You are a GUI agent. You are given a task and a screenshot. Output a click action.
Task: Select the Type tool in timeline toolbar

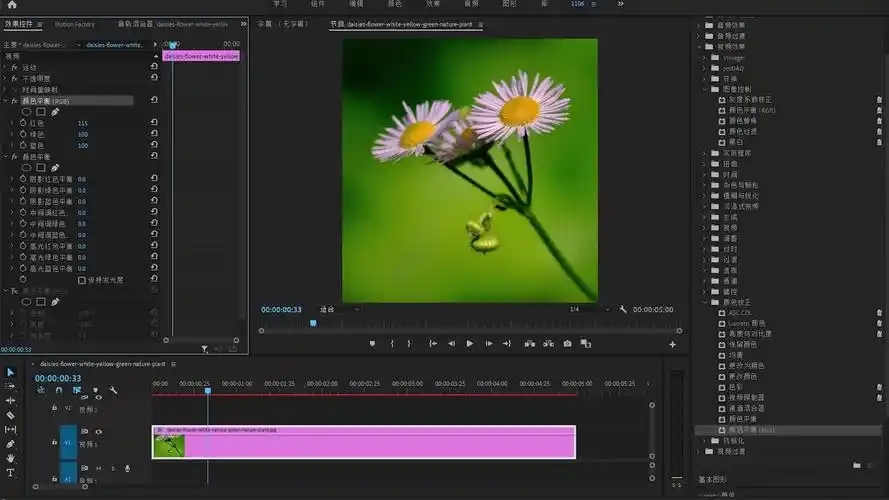pyautogui.click(x=11, y=472)
